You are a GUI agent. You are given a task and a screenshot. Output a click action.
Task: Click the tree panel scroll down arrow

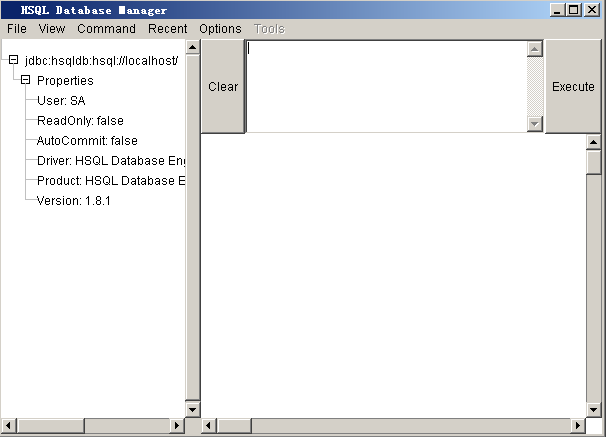[x=192, y=410]
